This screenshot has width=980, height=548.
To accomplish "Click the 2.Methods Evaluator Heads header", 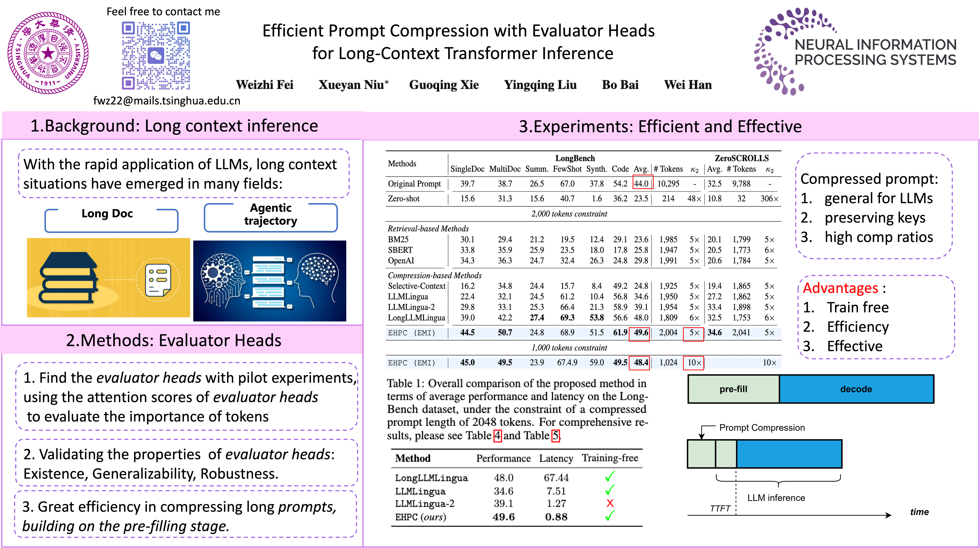I will [x=174, y=340].
